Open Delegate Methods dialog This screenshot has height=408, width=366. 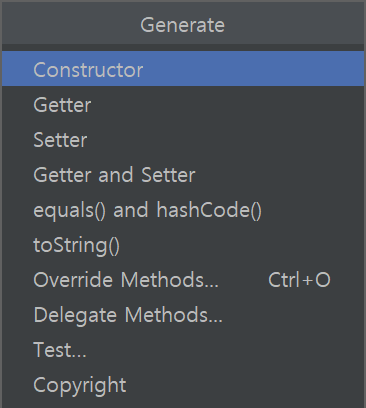pos(183,314)
